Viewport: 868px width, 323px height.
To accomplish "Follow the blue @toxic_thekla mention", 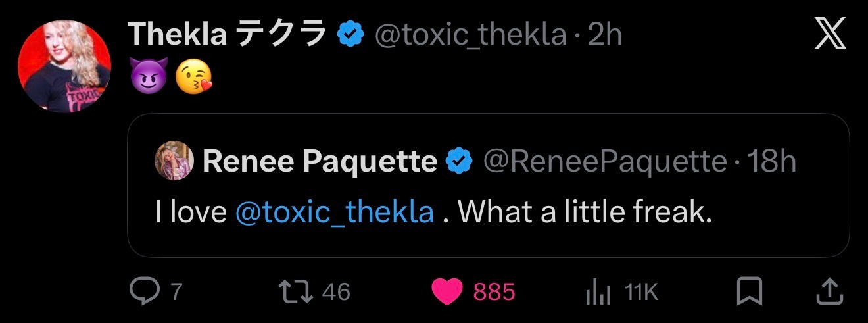I will coord(334,212).
